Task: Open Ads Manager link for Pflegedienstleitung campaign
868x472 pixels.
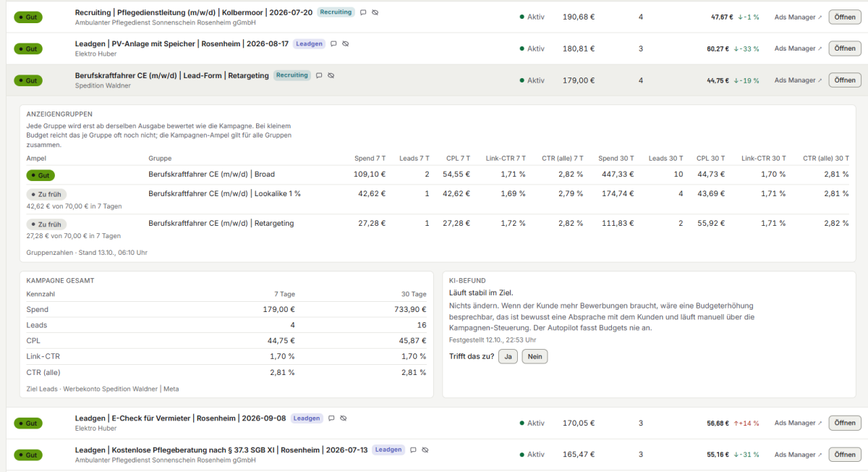Action: point(798,17)
